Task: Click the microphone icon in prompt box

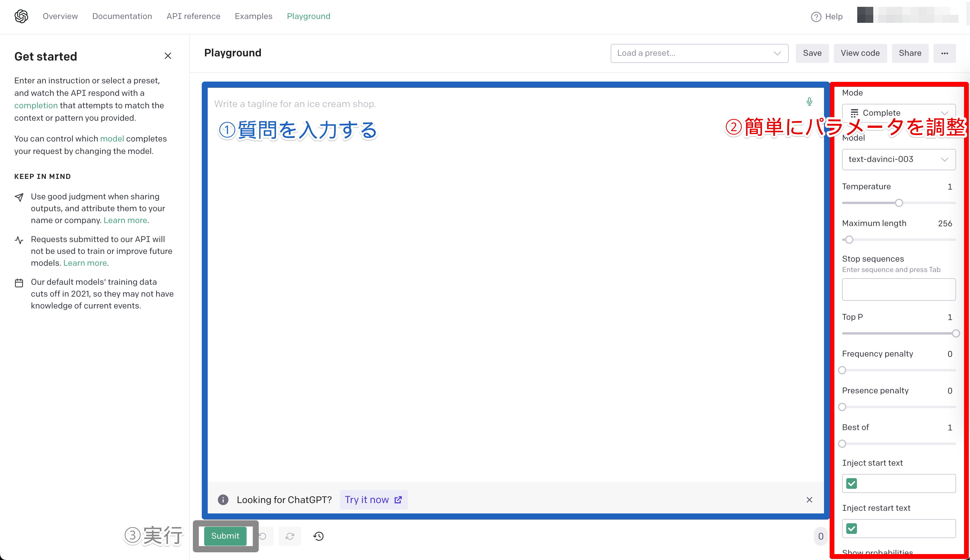Action: [x=809, y=101]
